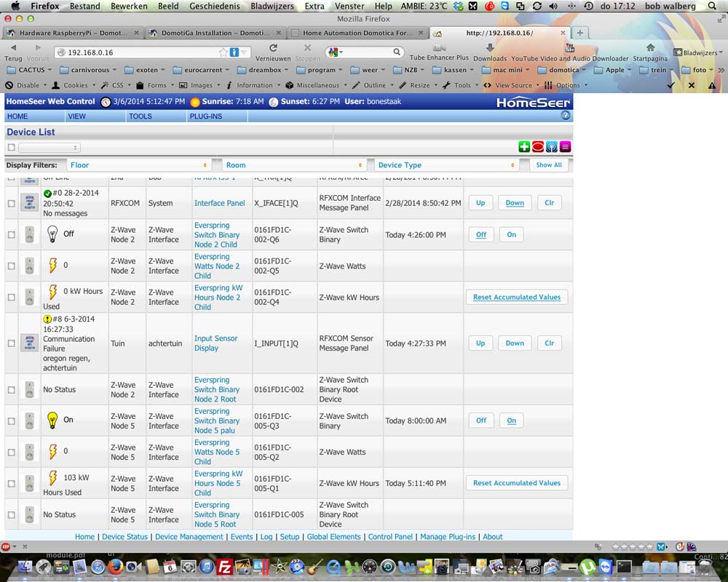The width and height of the screenshot is (728, 582).
Task: Click the Startpagina home icon
Action: 650,48
